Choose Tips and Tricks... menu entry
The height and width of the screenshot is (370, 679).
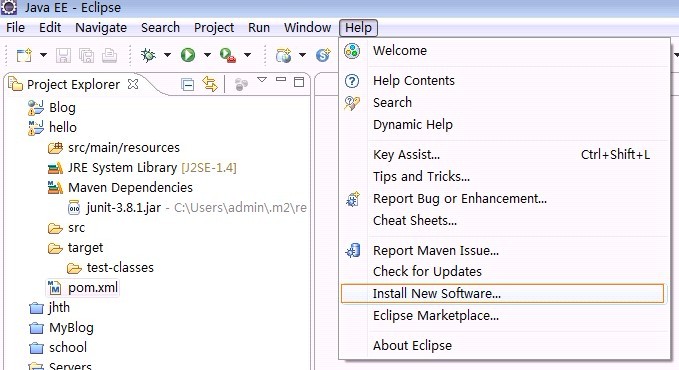[x=505, y=177]
